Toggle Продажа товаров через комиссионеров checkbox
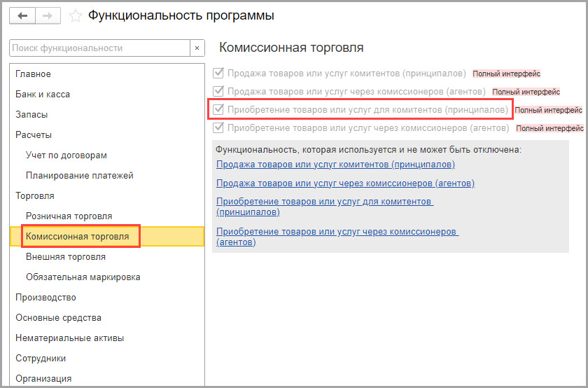Screen dimensions: 588x388 (x=218, y=91)
